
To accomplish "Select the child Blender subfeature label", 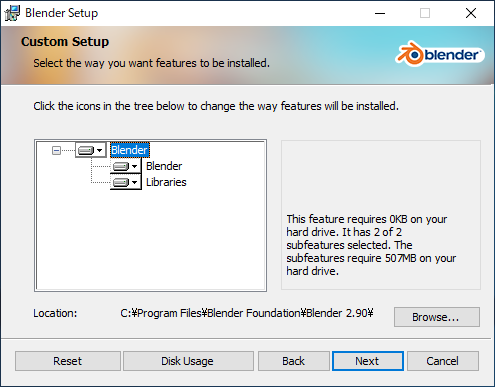I will (x=164, y=166).
